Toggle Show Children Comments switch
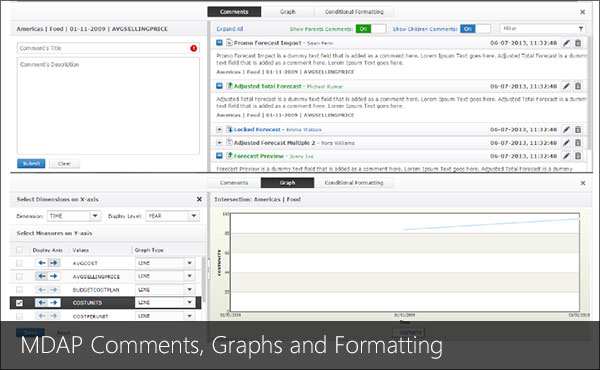The image size is (600, 370). [x=475, y=29]
